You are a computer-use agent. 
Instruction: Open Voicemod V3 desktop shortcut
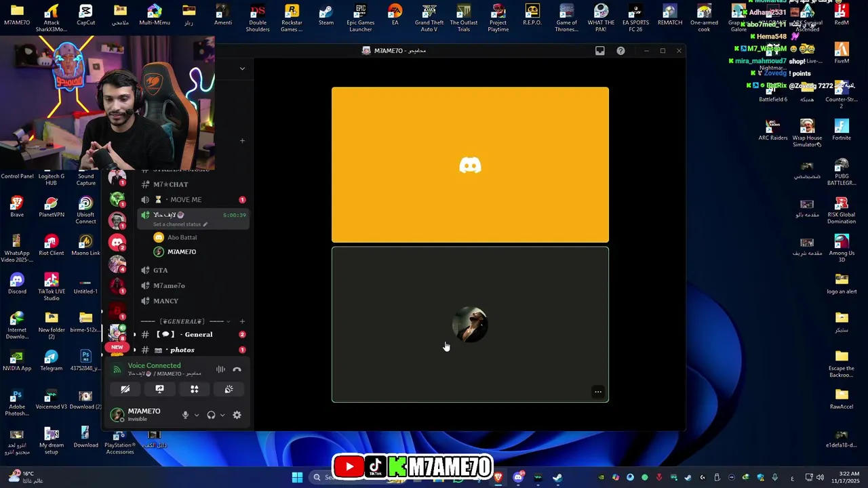click(51, 400)
